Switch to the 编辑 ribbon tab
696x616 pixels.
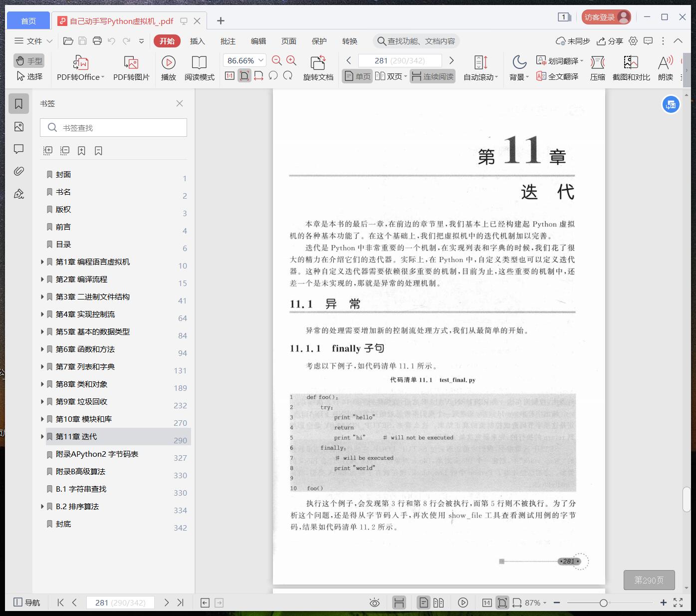pos(258,41)
